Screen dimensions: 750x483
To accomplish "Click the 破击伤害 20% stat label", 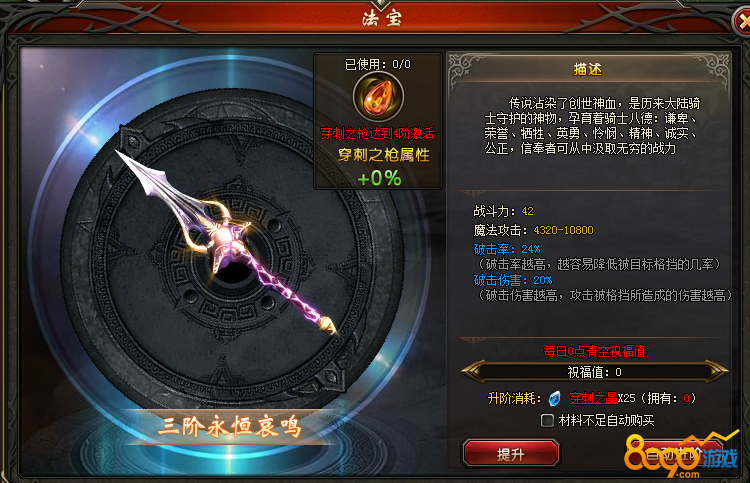I will pos(512,280).
